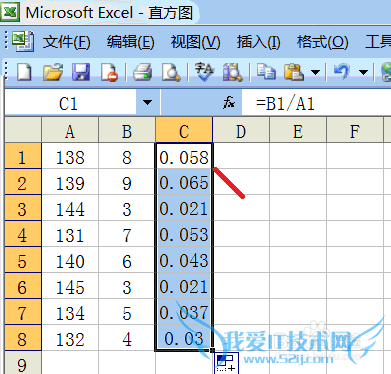Click cell A4 containing 131
The image size is (391, 374).
70,234
